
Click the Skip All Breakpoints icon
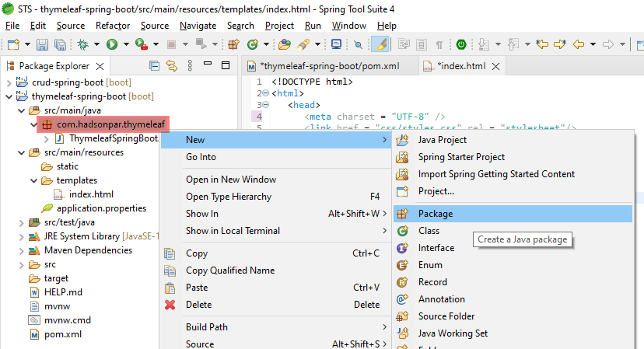[358, 44]
